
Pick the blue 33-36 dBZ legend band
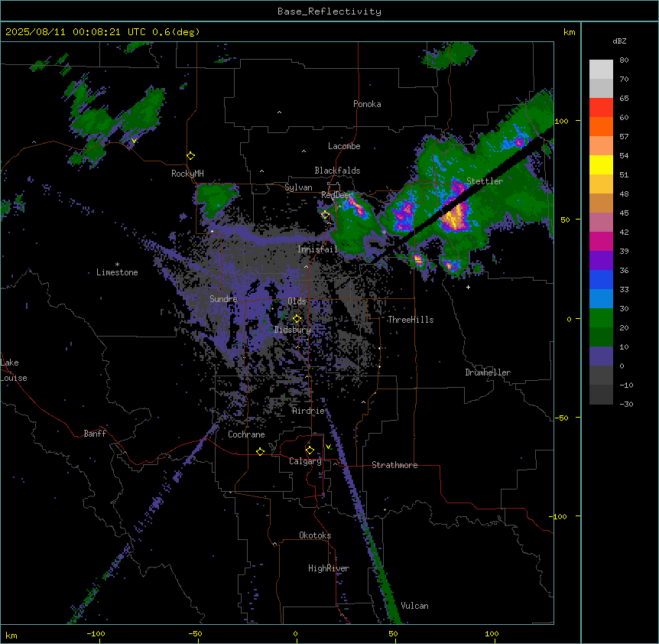[x=601, y=279]
